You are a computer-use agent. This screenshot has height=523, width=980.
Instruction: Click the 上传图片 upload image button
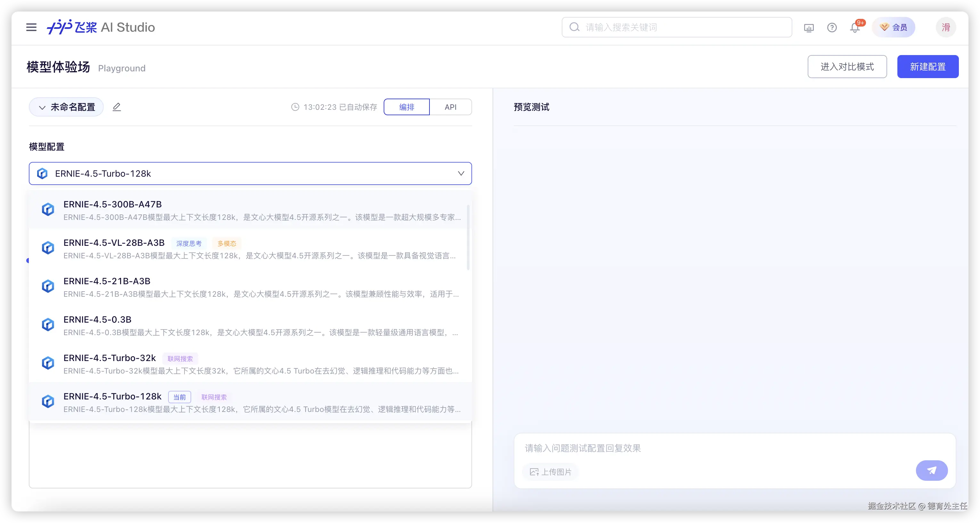551,472
